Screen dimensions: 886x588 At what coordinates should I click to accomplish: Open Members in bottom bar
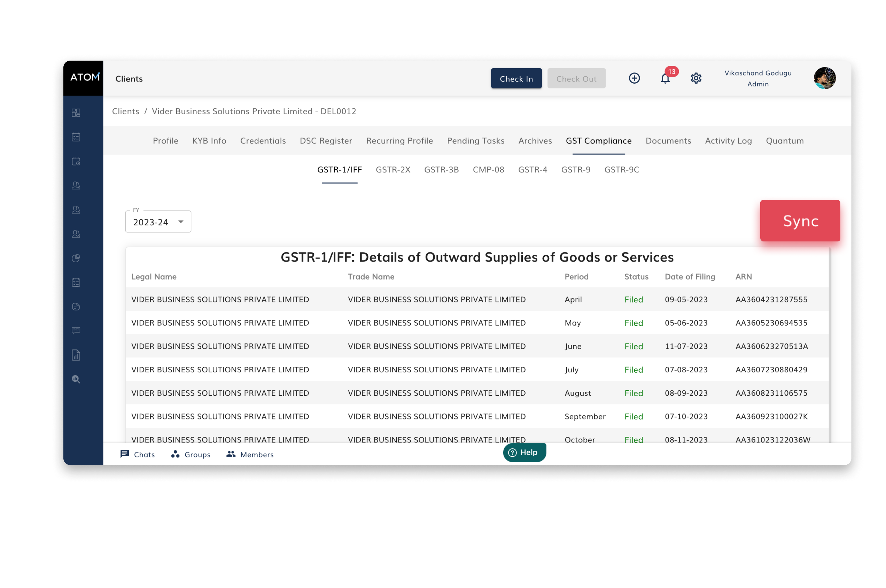[250, 455]
